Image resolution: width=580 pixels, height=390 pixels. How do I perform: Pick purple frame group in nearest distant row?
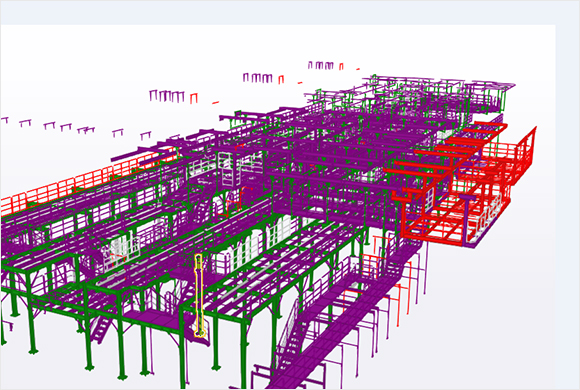tap(167, 96)
